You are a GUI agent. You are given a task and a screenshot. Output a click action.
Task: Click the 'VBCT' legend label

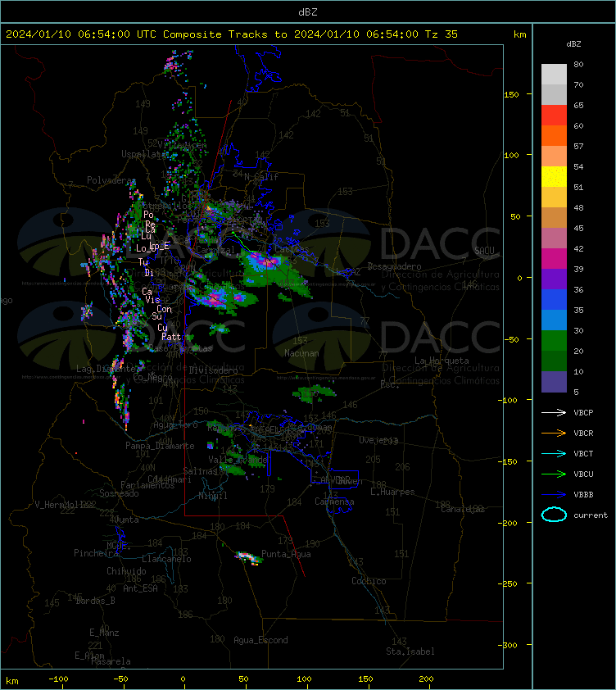(x=583, y=453)
